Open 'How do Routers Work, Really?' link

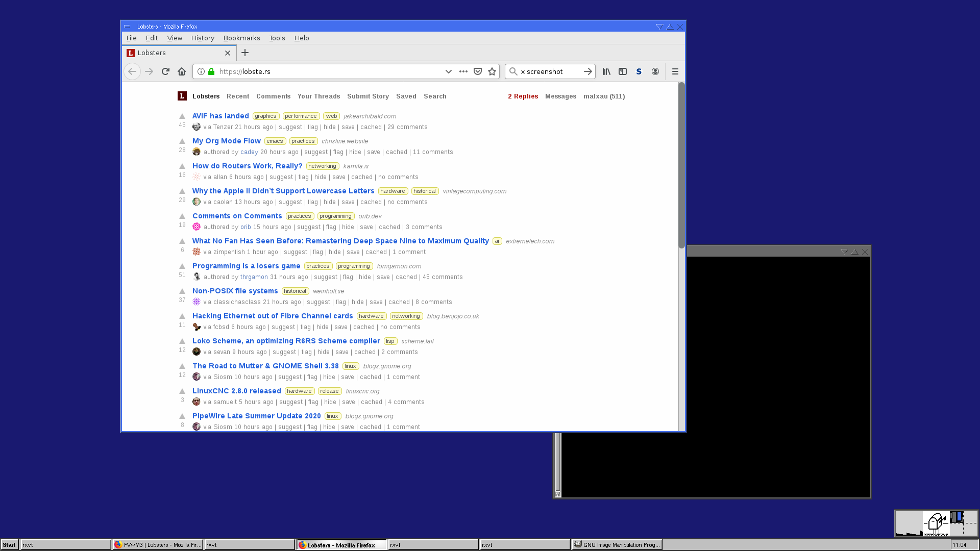(x=247, y=166)
